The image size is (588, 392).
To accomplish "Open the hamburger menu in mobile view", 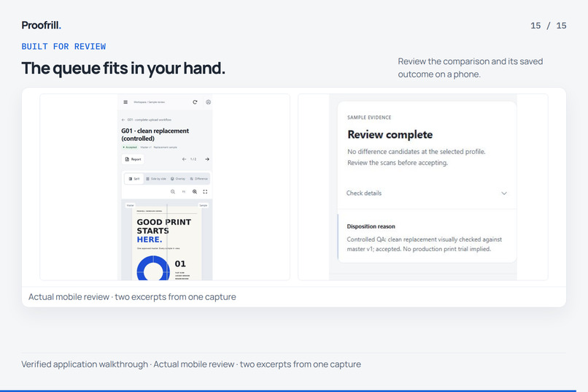I will [x=125, y=102].
